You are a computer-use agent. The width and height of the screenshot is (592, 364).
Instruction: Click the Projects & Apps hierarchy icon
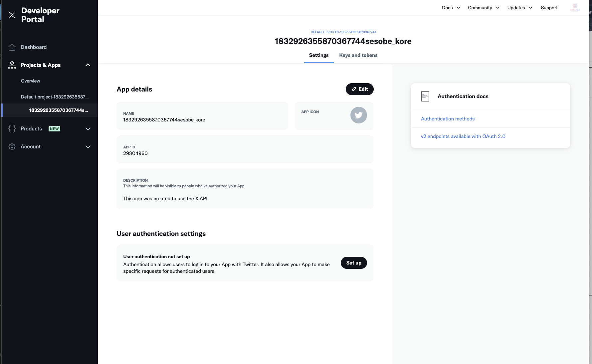(x=12, y=65)
